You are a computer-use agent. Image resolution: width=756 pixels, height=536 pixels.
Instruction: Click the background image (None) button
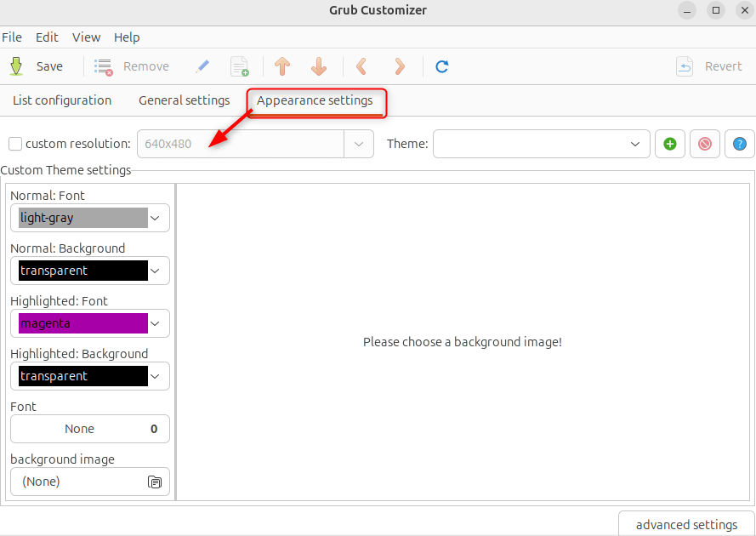click(90, 482)
